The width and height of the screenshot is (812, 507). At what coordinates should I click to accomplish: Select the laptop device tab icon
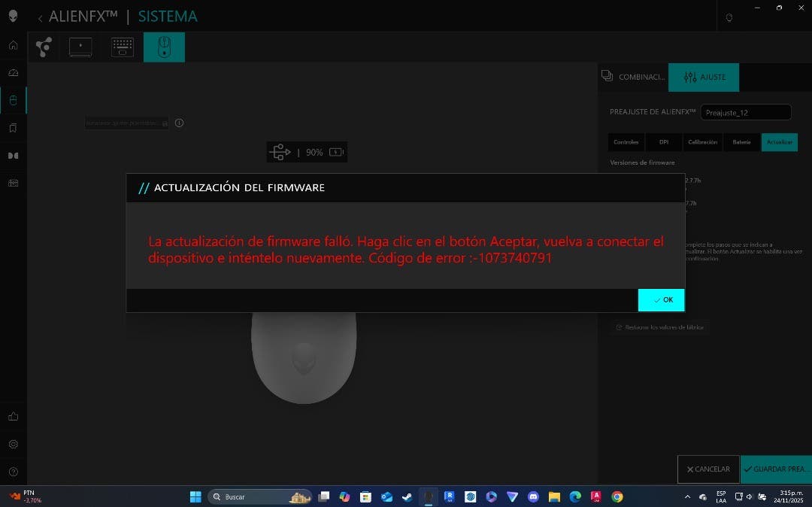pos(80,47)
